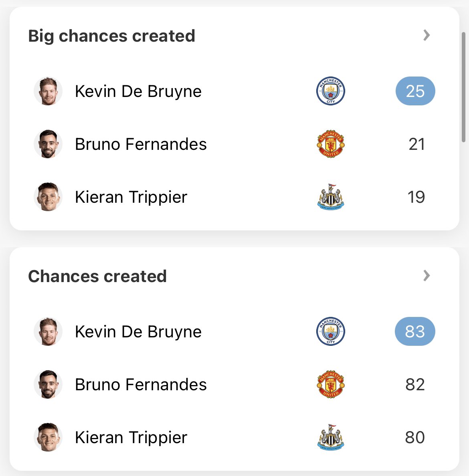Click the highlighted 83 stat badge
The width and height of the screenshot is (469, 476).
click(x=415, y=331)
